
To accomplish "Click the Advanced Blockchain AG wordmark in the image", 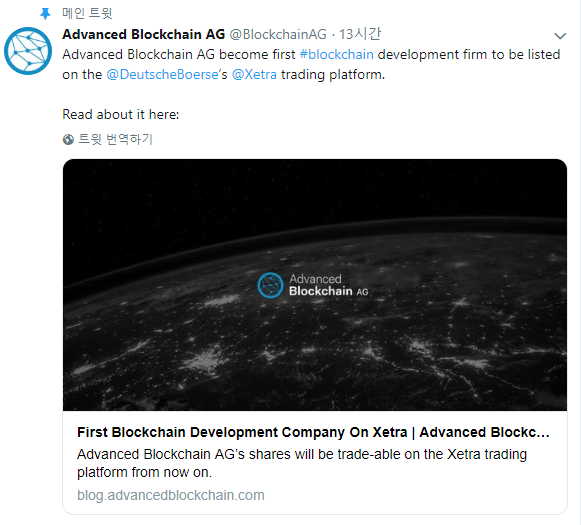I will coord(329,285).
